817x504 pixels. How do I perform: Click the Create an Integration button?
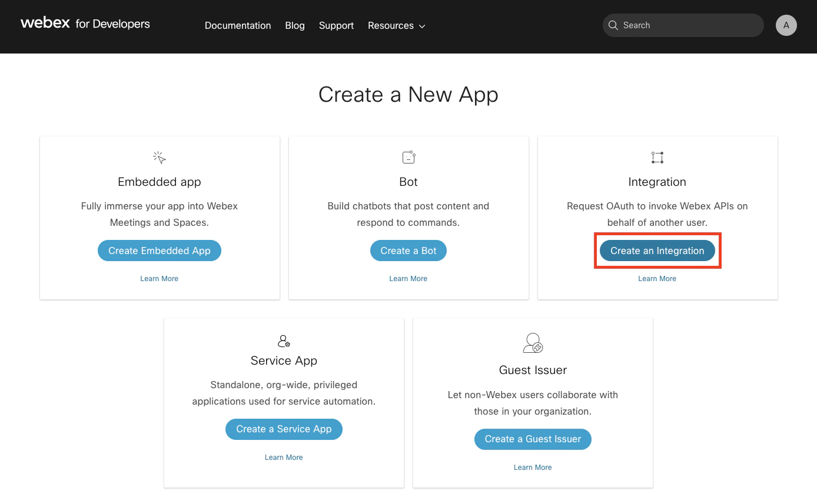coord(657,251)
